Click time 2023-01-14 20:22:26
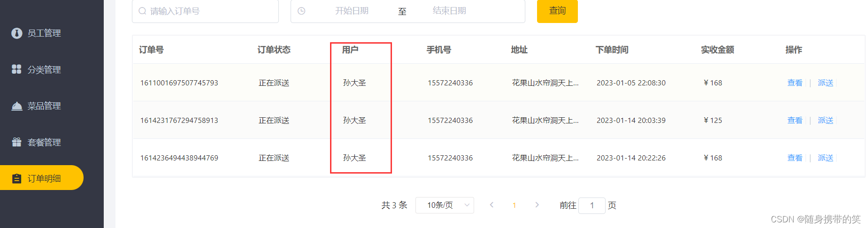868x228 pixels. click(631, 158)
